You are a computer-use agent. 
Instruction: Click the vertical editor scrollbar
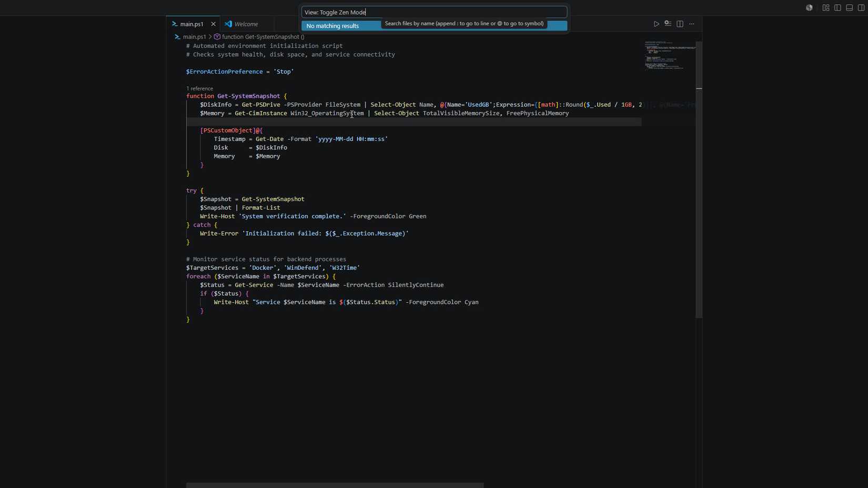point(699,179)
